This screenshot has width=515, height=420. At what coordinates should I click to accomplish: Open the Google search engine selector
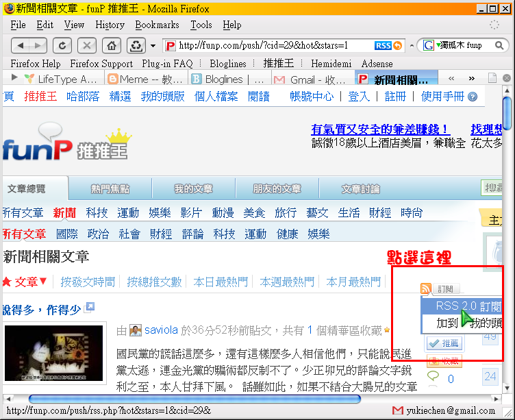431,45
